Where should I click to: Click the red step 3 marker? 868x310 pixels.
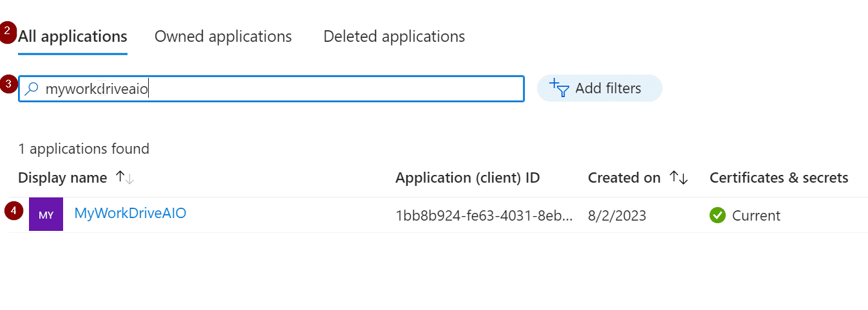click(8, 84)
